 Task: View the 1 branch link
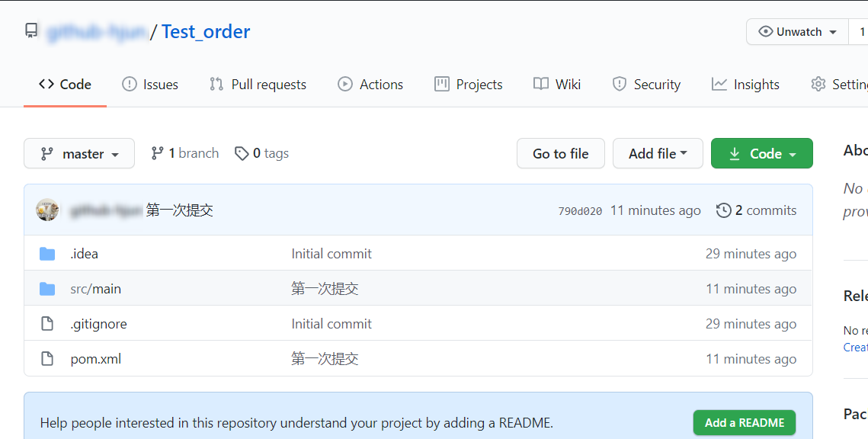coord(185,153)
